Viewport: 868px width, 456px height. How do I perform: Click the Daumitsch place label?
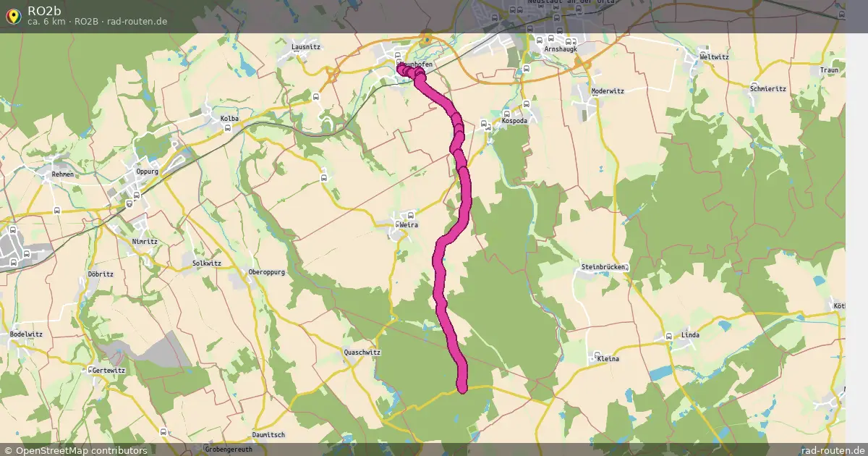coord(269,434)
